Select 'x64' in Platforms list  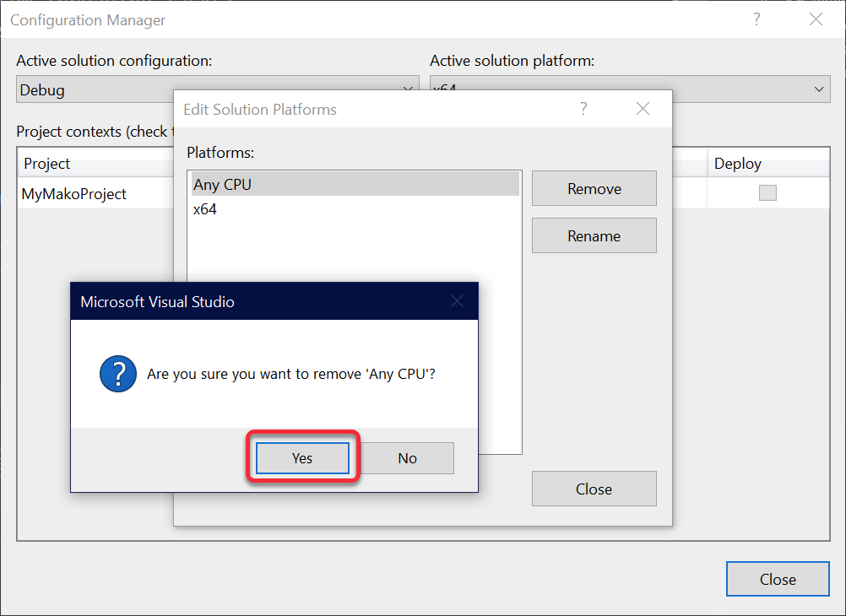point(205,209)
